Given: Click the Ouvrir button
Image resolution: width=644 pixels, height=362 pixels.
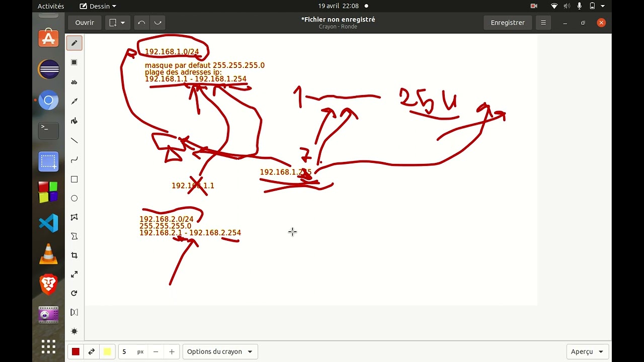Looking at the screenshot, I should click(x=85, y=23).
